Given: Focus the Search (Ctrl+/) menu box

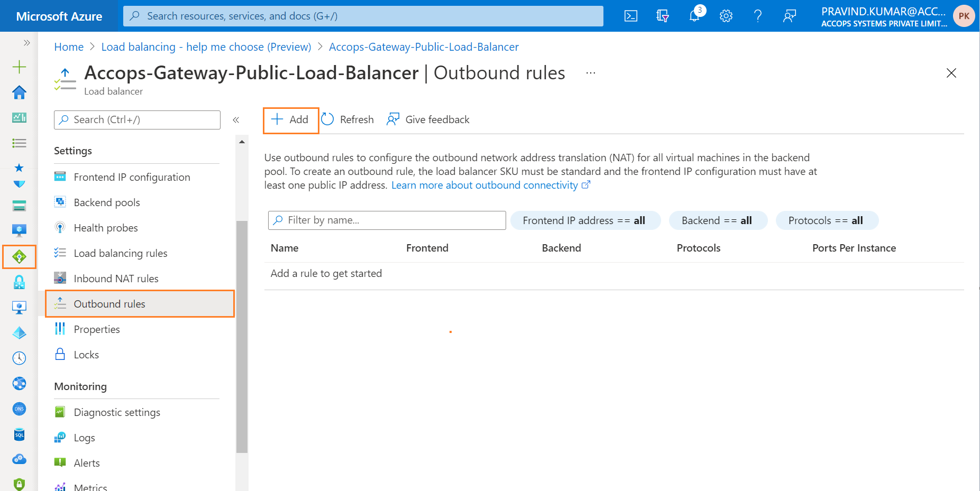Looking at the screenshot, I should pos(137,120).
